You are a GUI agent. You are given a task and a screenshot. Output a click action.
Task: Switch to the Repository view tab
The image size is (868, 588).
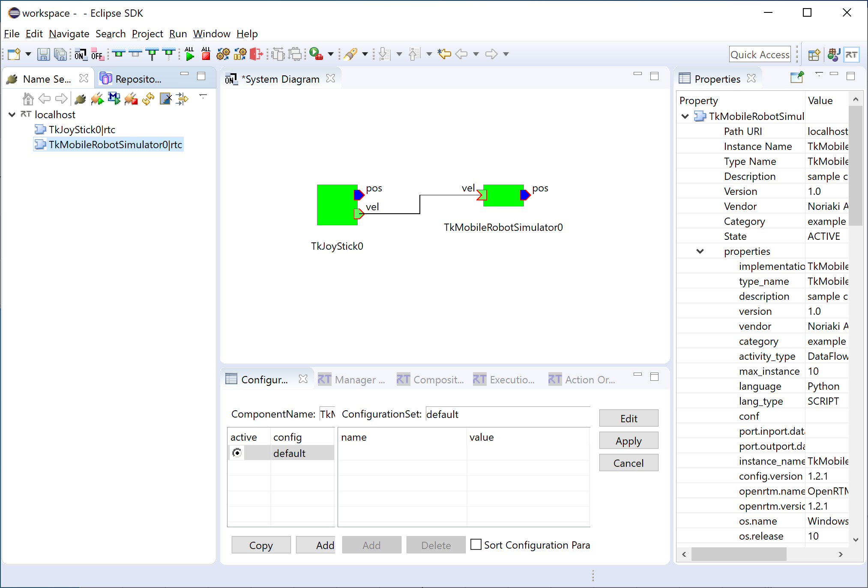click(x=131, y=79)
